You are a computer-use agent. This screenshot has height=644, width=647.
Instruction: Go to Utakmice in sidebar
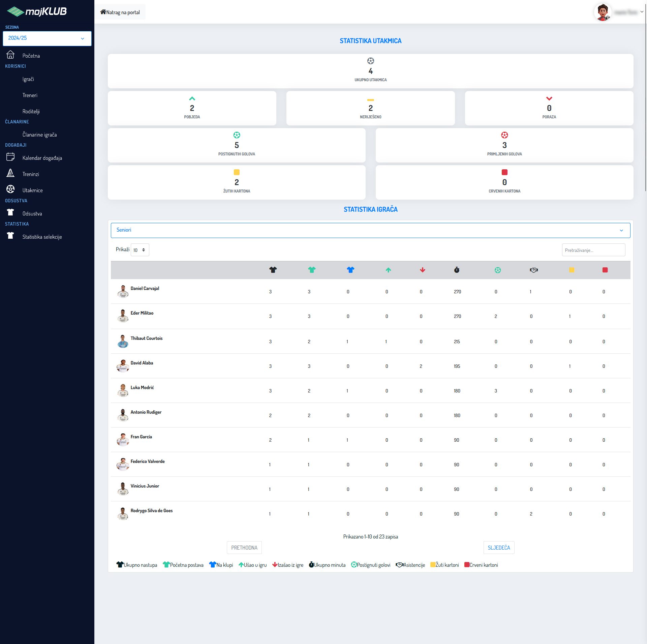click(32, 191)
